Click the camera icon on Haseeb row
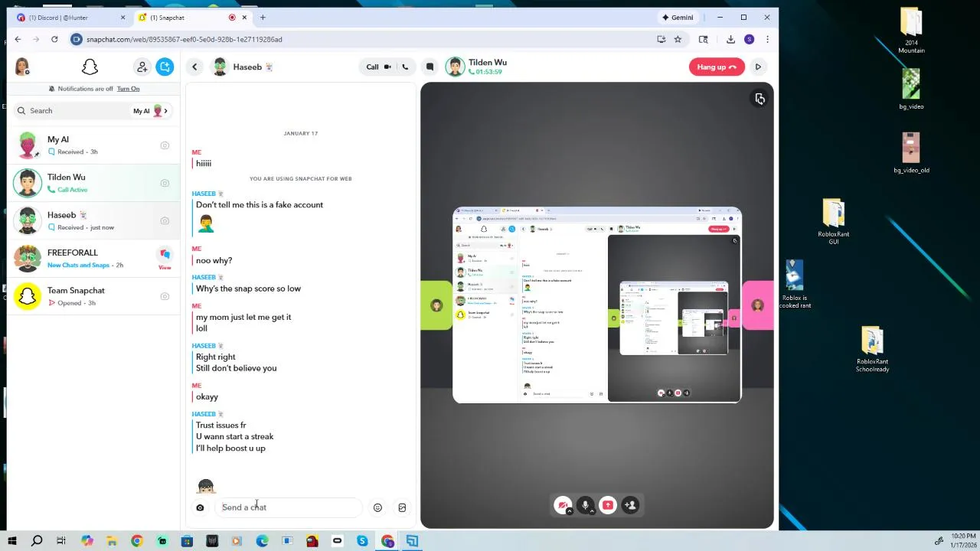980x551 pixels. coord(165,220)
